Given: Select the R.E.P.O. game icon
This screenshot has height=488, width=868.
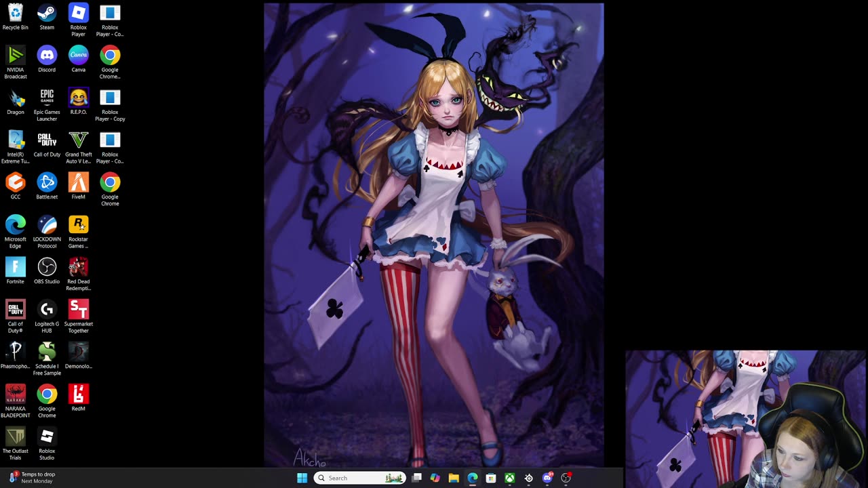Looking at the screenshot, I should [x=79, y=102].
